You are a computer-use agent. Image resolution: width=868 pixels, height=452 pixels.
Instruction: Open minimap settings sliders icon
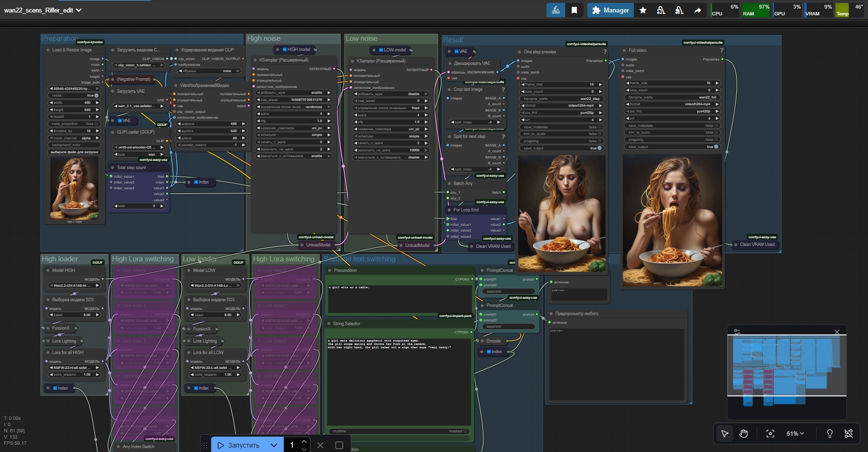737,332
